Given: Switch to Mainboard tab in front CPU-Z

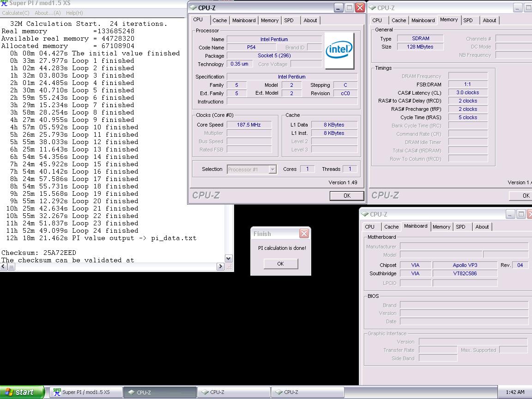Looking at the screenshot, I should coord(244,20).
